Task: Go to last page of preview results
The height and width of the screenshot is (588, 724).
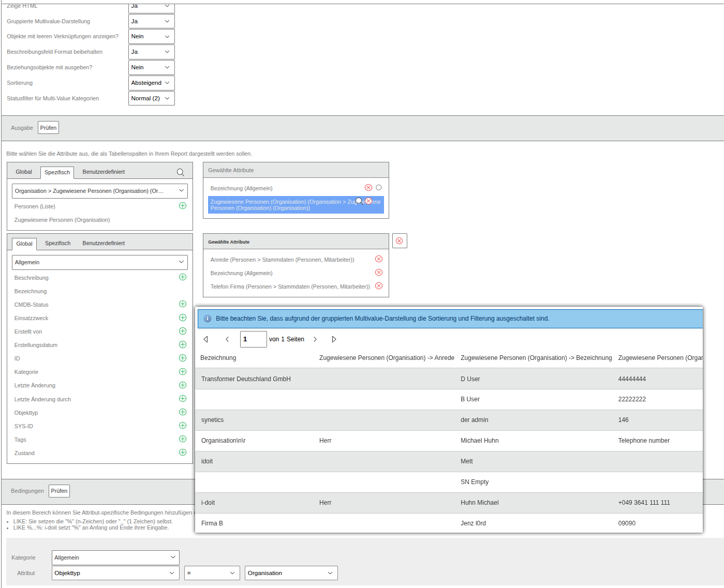Action: coord(334,339)
